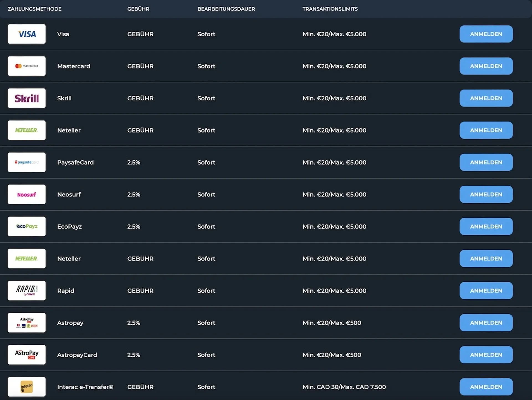This screenshot has height=400, width=532.
Task: Click the ZAHLUNGSMETHODE column header
Action: coord(35,9)
